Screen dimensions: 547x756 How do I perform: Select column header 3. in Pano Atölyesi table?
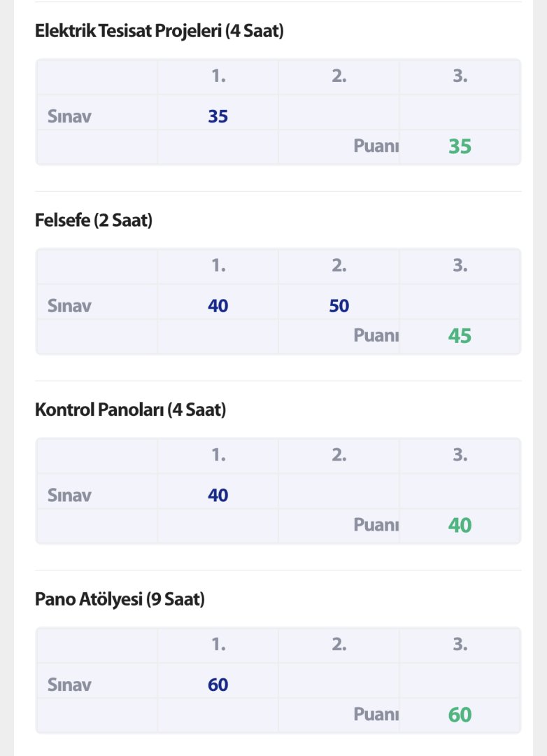[460, 645]
